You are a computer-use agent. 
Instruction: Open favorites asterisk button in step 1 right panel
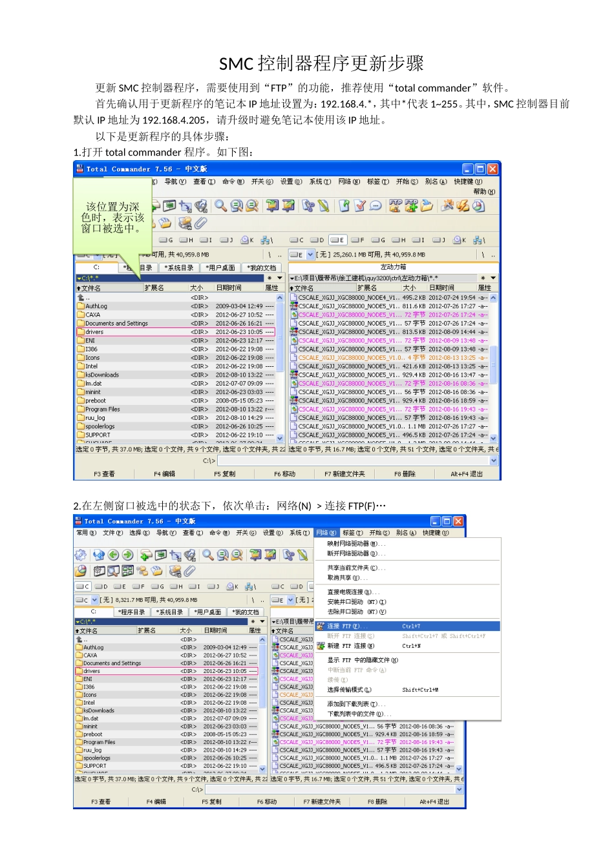(x=482, y=278)
